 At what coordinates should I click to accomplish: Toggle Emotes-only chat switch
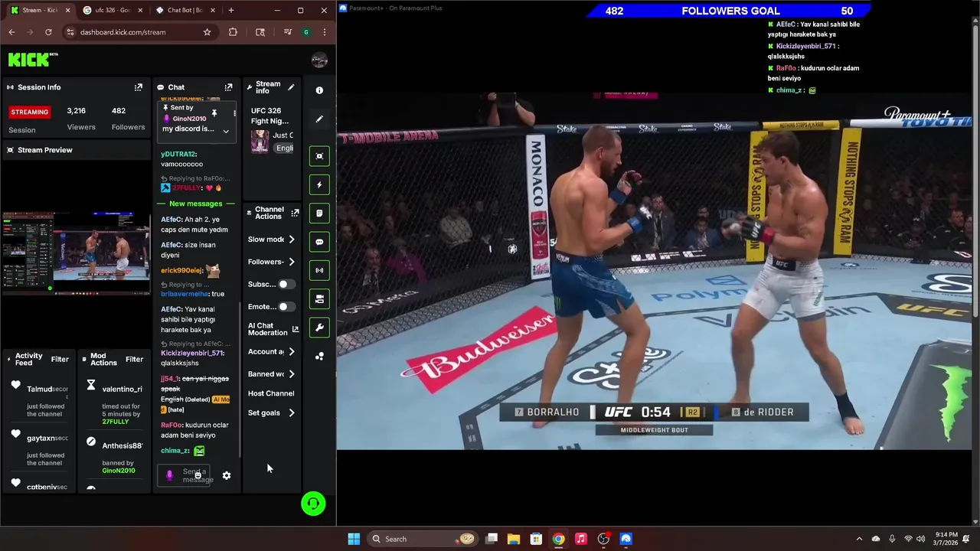click(286, 307)
